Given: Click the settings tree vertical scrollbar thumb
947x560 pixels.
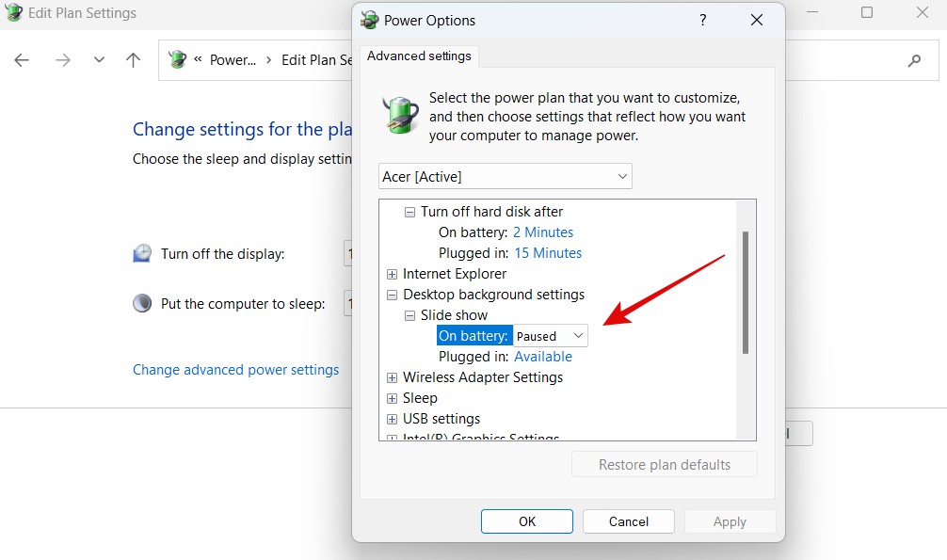Looking at the screenshot, I should (746, 293).
